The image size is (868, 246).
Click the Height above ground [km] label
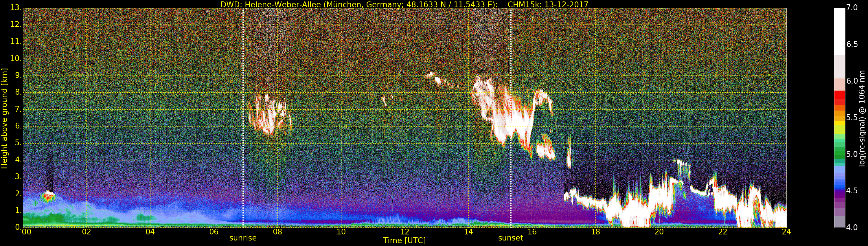click(4, 118)
